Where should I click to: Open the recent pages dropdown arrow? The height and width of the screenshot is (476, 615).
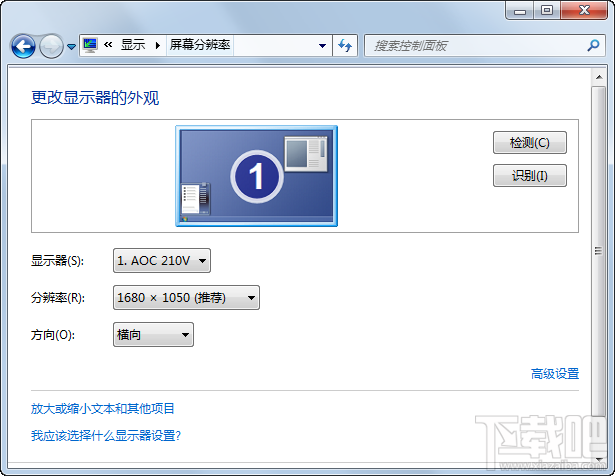[x=71, y=47]
